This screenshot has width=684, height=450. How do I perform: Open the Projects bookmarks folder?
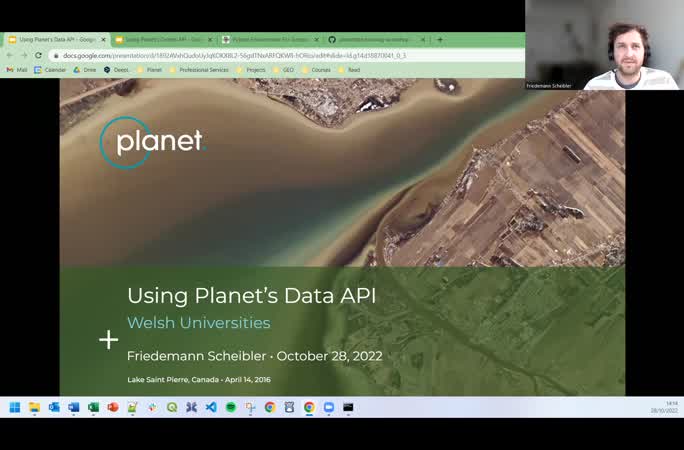click(250, 70)
